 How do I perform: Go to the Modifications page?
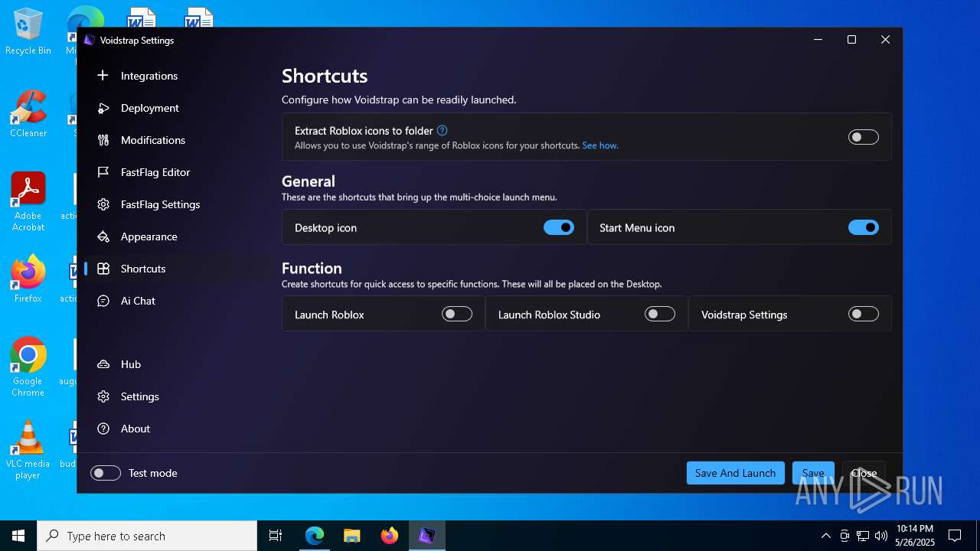(x=175, y=140)
